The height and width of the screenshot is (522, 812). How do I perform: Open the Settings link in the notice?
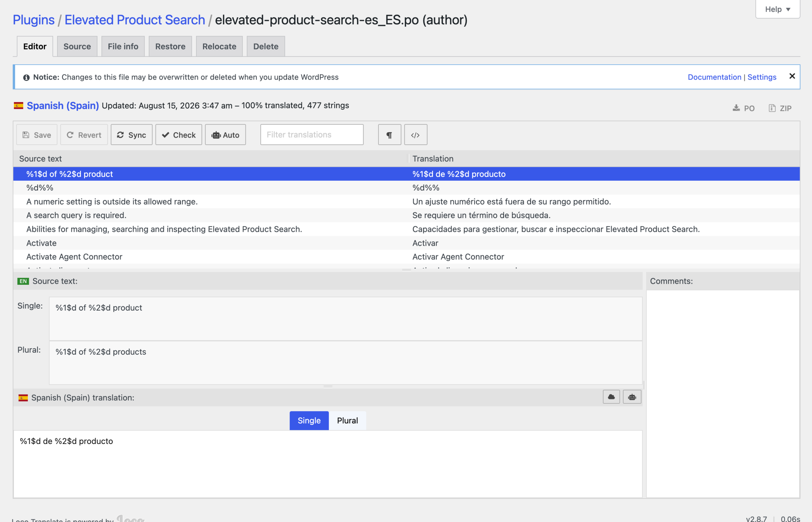point(762,77)
